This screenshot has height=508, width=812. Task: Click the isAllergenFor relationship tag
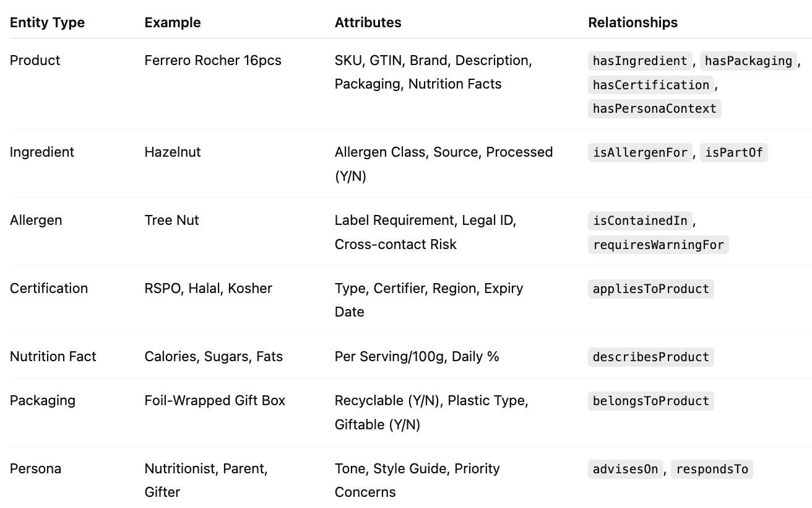click(x=640, y=152)
